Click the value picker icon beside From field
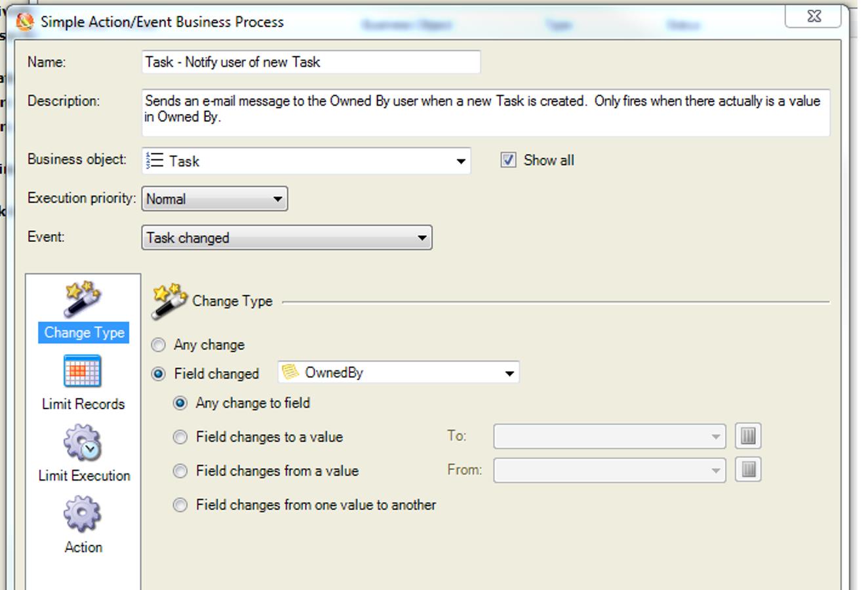Screen dimensions: 868x590 (748, 470)
